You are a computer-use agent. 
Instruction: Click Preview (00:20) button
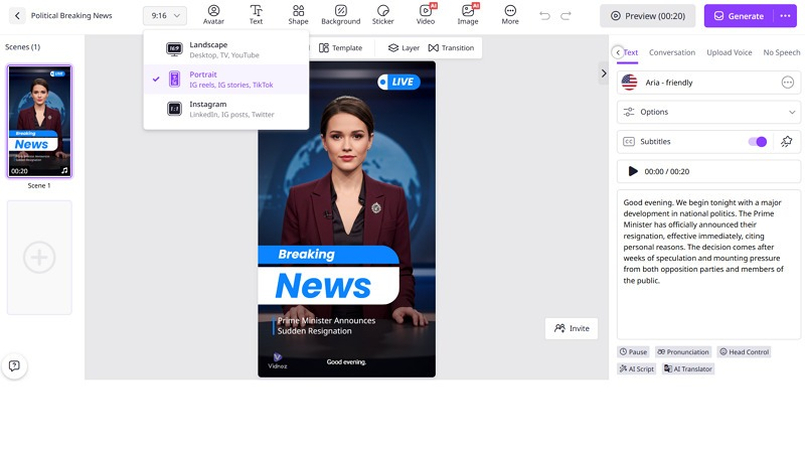647,16
